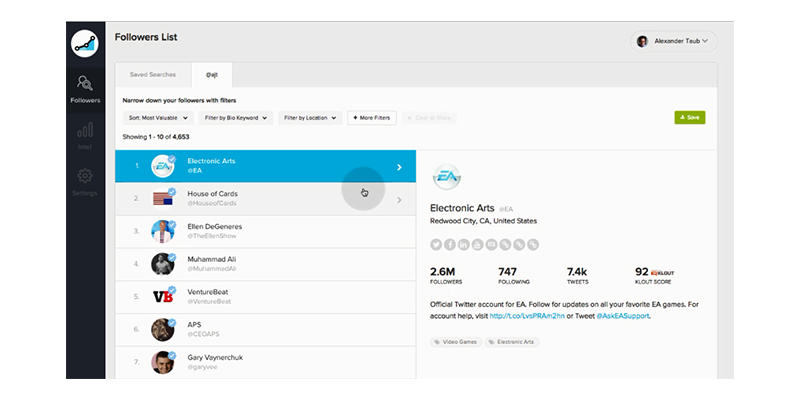Screen dimensions: 800x400
Task: Click the chevron on Electronic Arts row
Action: tap(399, 167)
